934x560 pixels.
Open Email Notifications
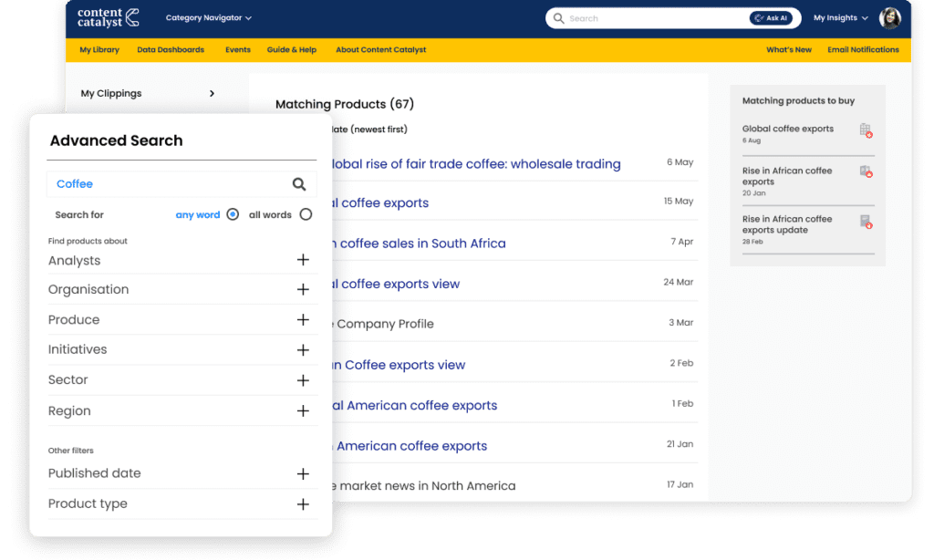[x=863, y=50]
